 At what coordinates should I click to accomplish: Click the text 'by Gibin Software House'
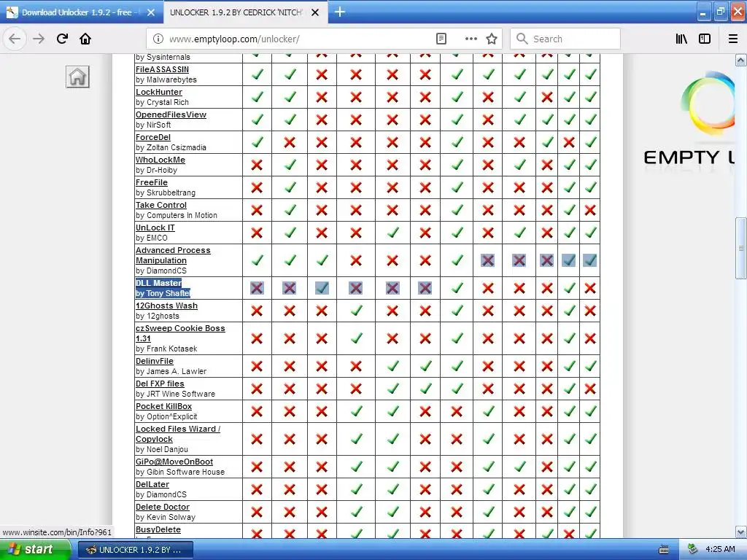[x=180, y=472]
